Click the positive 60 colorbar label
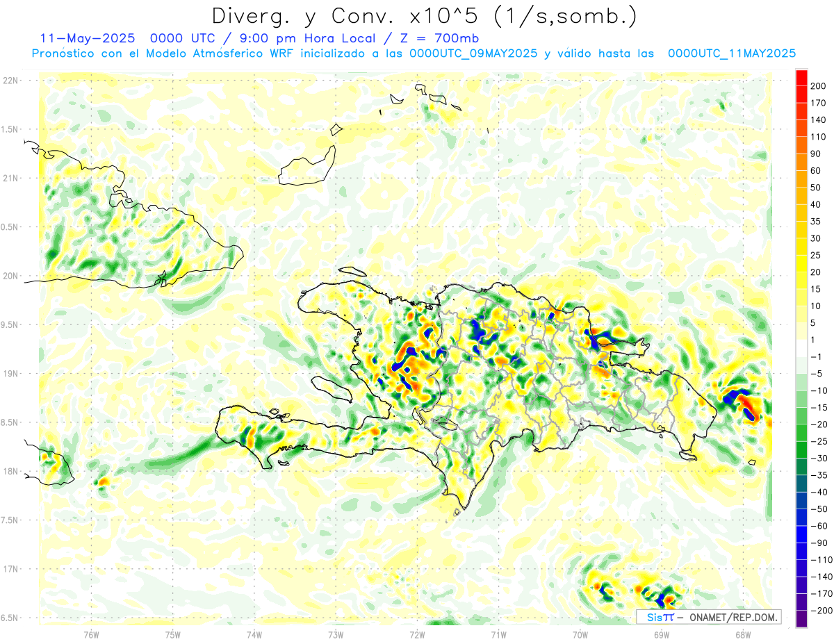The width and height of the screenshot is (834, 644). tap(817, 171)
